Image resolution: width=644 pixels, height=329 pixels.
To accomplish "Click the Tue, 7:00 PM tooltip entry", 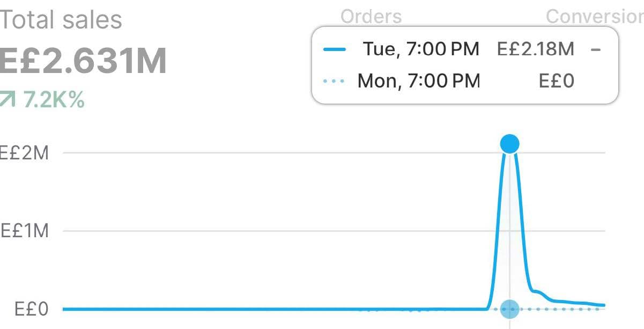I will click(x=421, y=50).
